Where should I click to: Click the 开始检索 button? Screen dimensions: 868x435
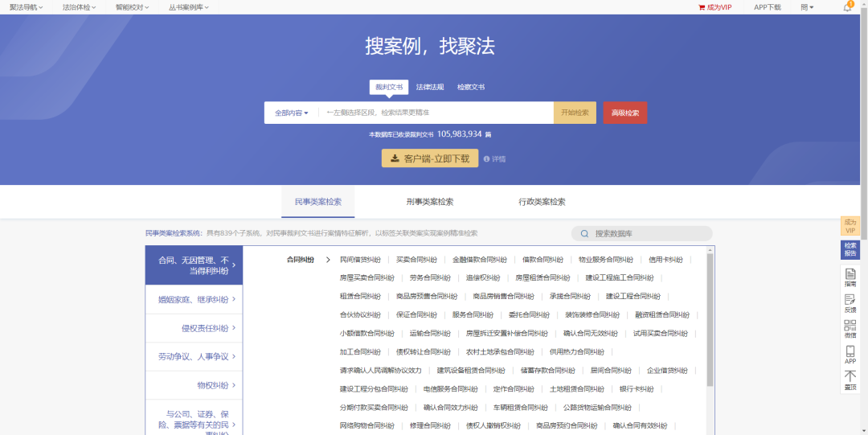tap(575, 113)
